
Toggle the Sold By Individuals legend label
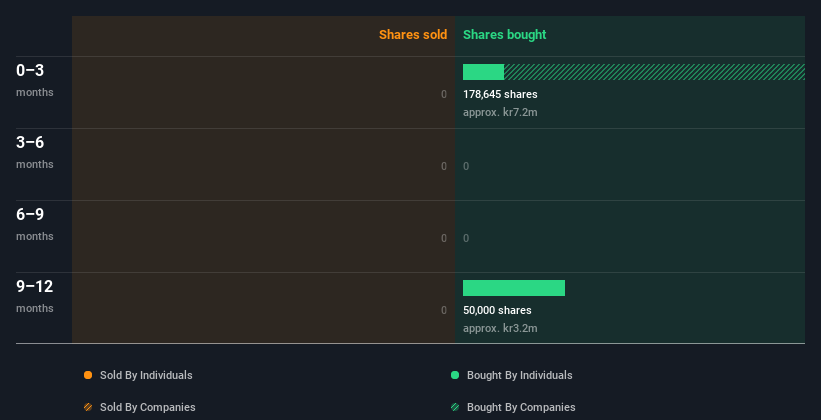(146, 375)
